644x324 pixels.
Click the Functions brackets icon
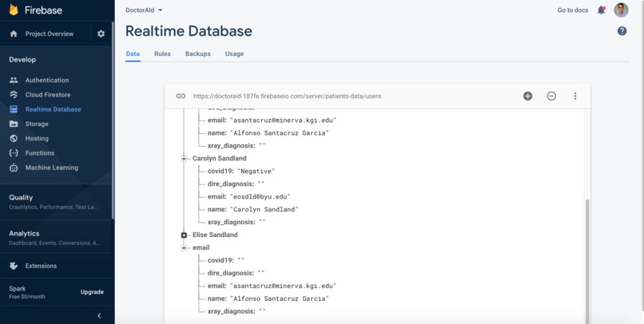pyautogui.click(x=14, y=153)
